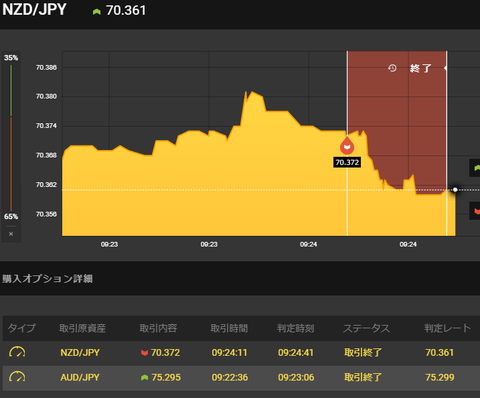This screenshot has height=398, width=480.
Task: Click the タイプ column header
Action: [21, 328]
